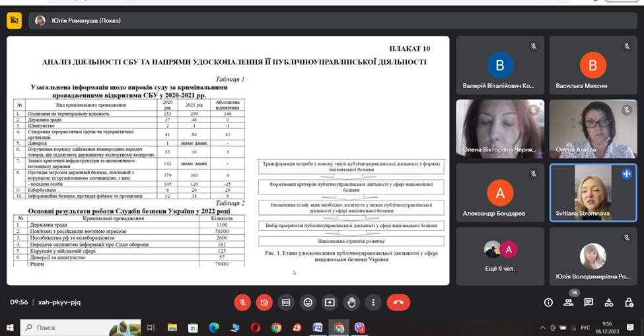Turn on the camera in call controls

(264, 303)
